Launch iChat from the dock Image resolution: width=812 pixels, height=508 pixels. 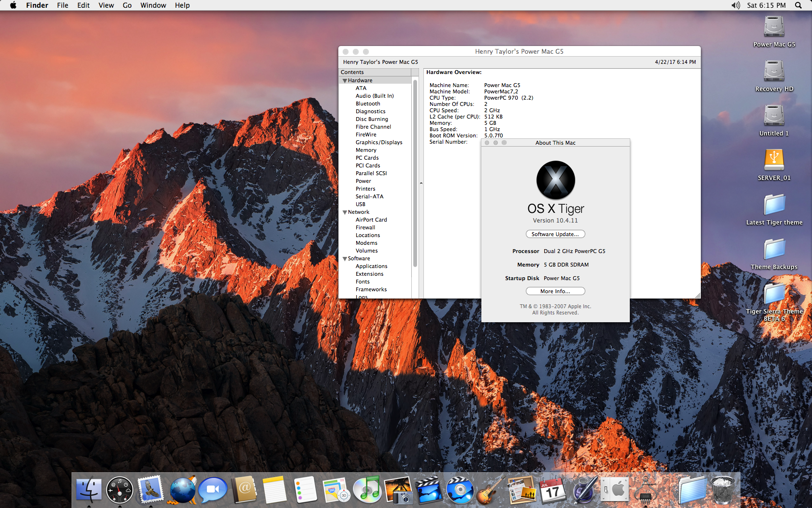point(213,490)
